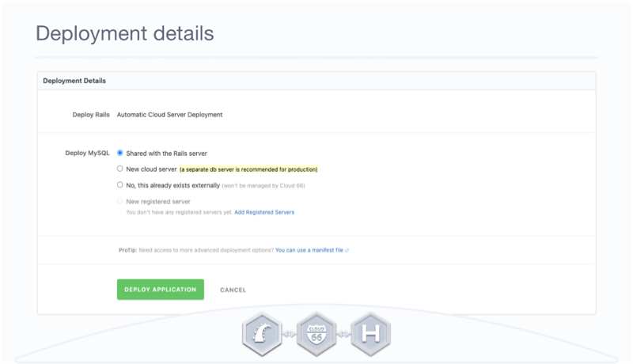This screenshot has width=633, height=364.
Task: Click the highlighted separate db server recommendation note
Action: coord(248,169)
